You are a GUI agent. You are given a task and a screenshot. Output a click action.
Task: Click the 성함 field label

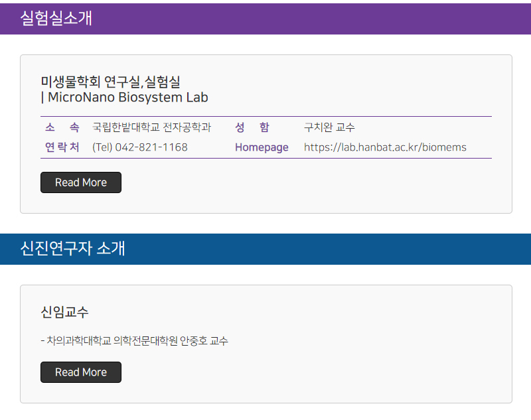click(x=252, y=127)
